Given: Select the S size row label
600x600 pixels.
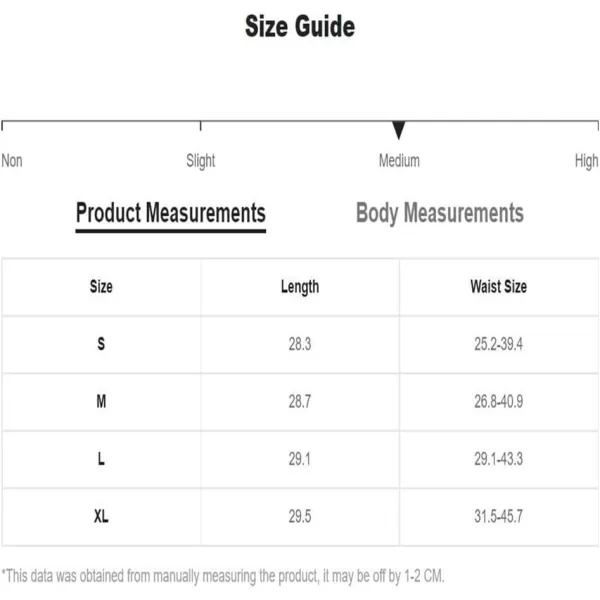Looking at the screenshot, I should point(101,344).
